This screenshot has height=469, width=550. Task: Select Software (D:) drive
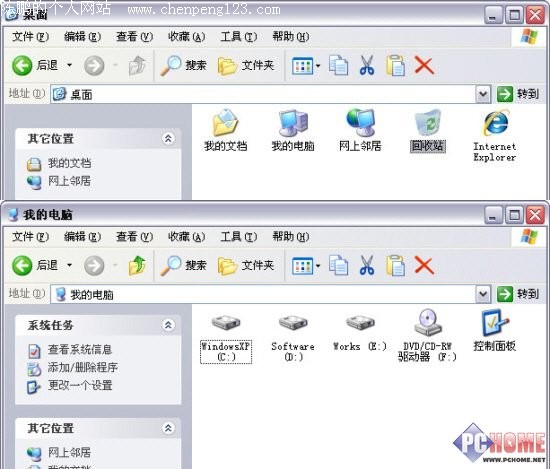click(x=293, y=338)
